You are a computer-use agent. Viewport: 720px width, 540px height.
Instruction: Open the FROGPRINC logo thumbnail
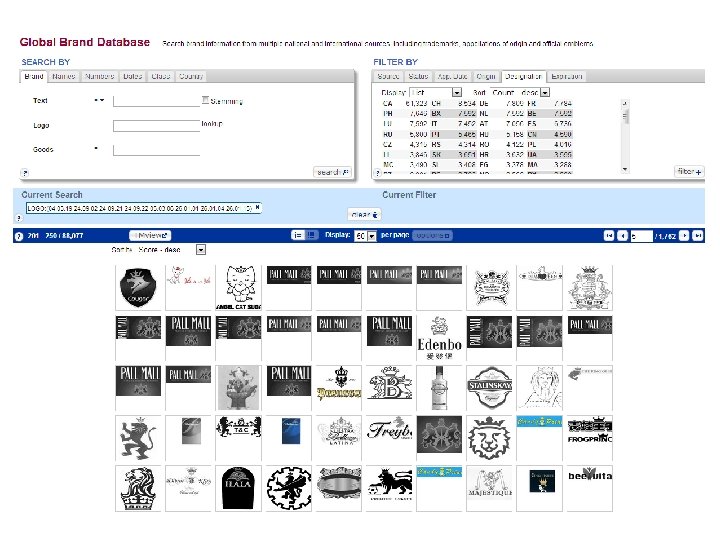pyautogui.click(x=590, y=438)
